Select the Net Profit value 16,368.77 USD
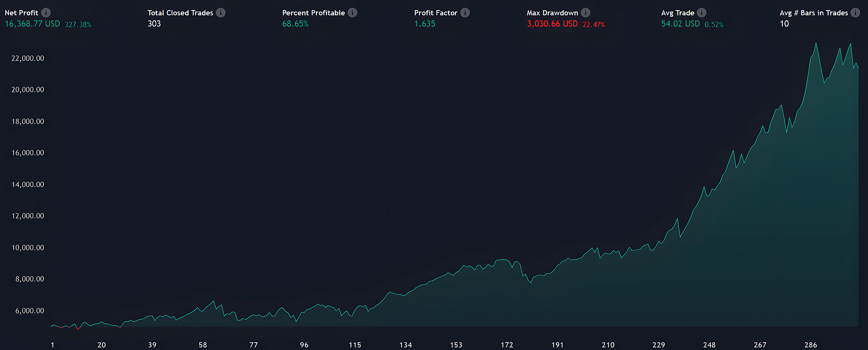This screenshot has height=350, width=868. (x=32, y=24)
